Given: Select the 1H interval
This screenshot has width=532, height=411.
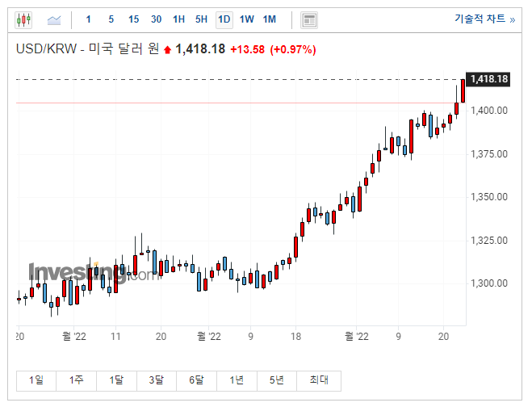Looking at the screenshot, I should [x=178, y=19].
